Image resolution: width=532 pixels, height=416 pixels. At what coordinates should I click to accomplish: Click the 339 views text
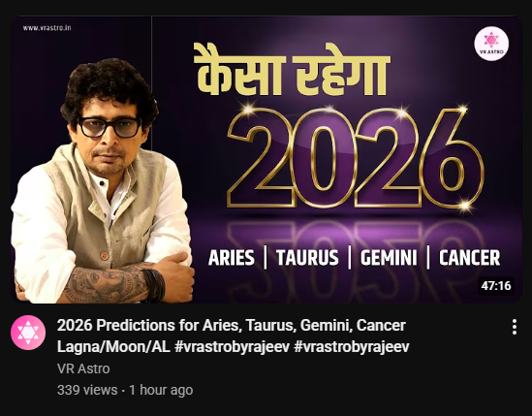coord(87,390)
